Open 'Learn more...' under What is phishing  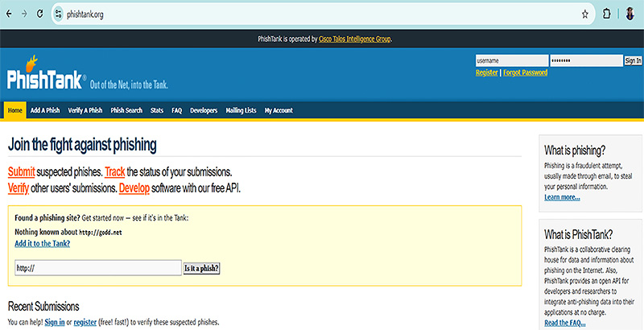coord(562,197)
